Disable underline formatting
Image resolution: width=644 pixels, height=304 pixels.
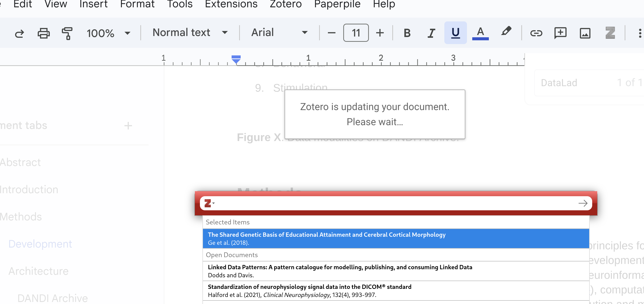pyautogui.click(x=455, y=33)
